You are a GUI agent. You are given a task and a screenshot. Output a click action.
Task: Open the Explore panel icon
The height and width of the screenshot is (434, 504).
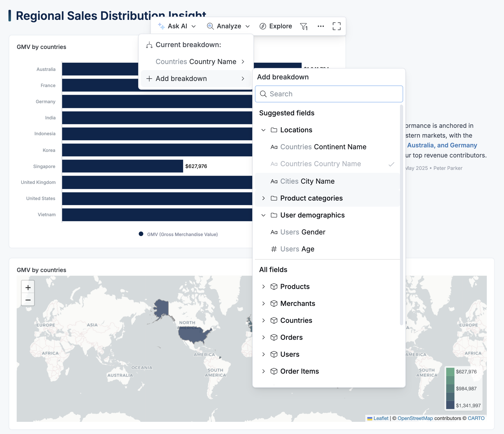[x=263, y=26]
